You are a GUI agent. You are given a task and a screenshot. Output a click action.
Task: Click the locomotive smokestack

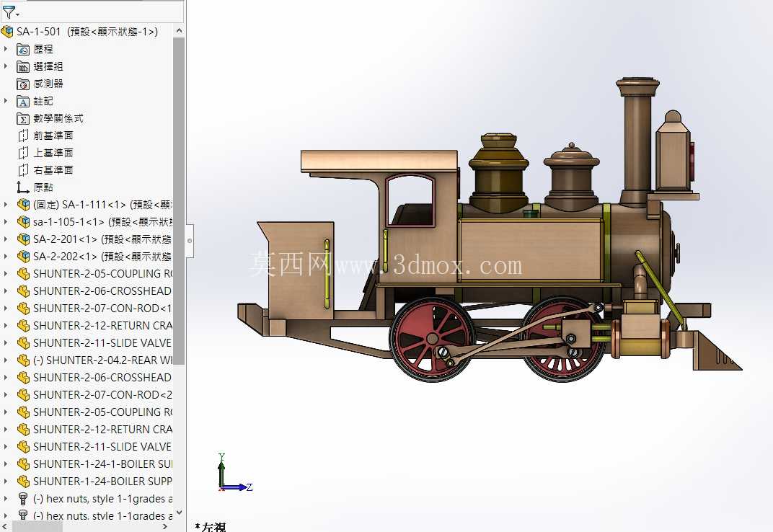click(637, 142)
